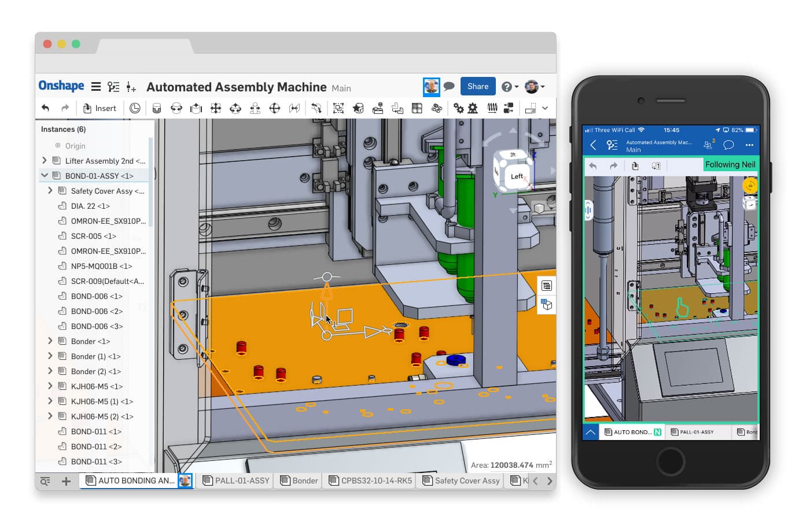The width and height of the screenshot is (810, 532).
Task: Click the starred cylinder toolbar icon
Action: 358,108
